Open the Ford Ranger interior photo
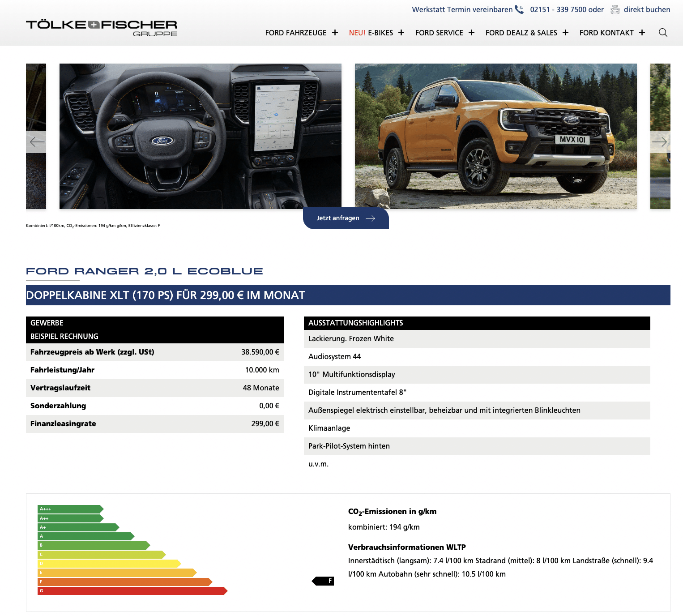Screen dimensions: 683x616 201,136
